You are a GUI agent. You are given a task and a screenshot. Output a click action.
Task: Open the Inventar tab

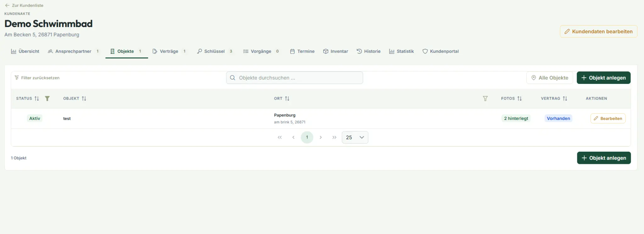coord(336,51)
